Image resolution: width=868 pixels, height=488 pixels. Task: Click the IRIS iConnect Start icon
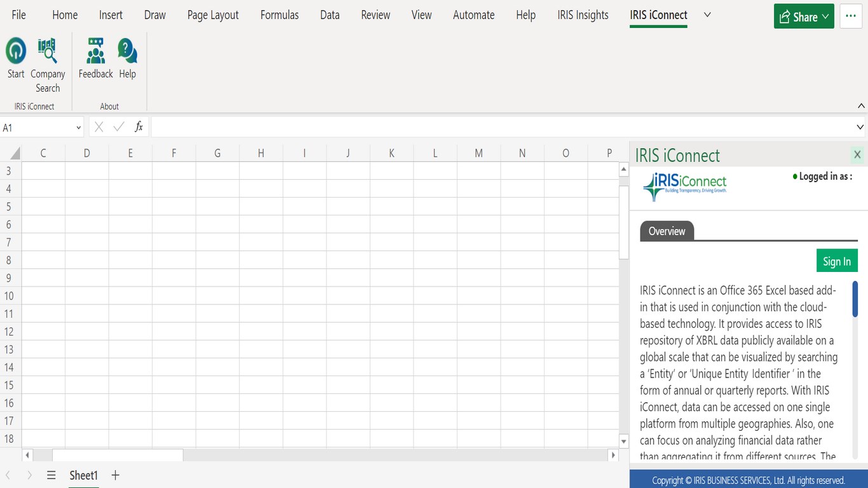[x=16, y=58]
